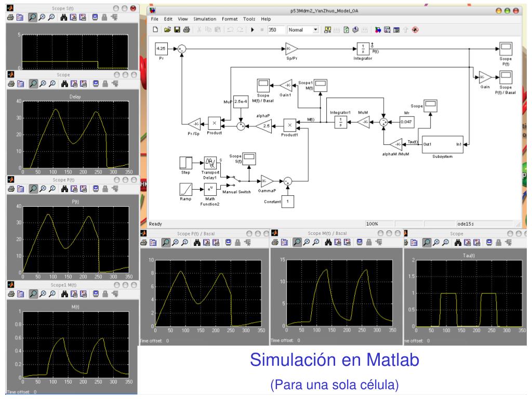Viewport: 532px width, 399px height.
Task: Start the simulation with the play button
Action: pos(252,30)
